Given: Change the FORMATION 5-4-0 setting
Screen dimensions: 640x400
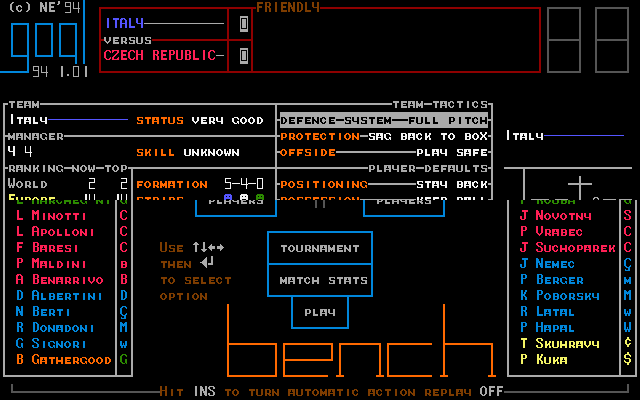Looking at the screenshot, I should click(x=200, y=184).
